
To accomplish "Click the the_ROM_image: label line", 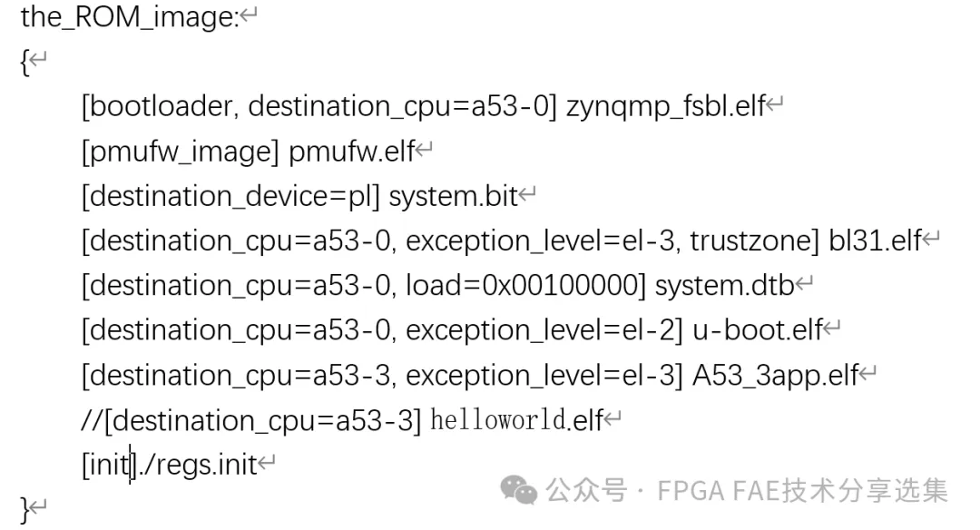I will coord(130,17).
